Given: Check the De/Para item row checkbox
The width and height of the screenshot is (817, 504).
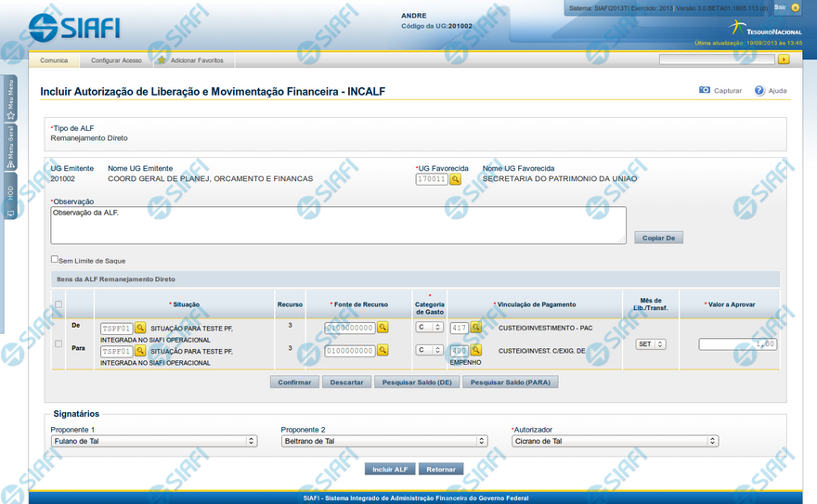Looking at the screenshot, I should pyautogui.click(x=58, y=343).
